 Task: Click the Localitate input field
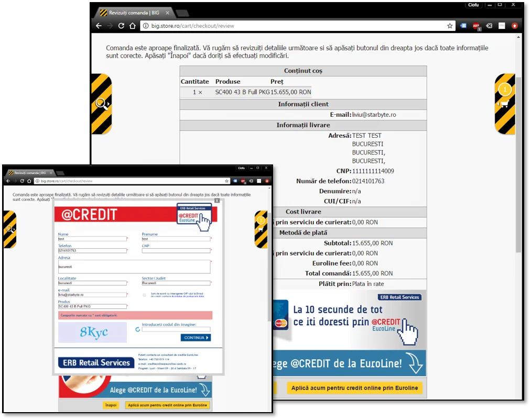coord(92,283)
